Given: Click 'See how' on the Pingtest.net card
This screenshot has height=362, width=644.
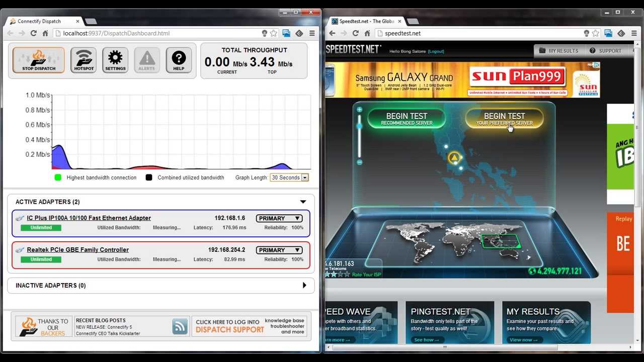Looking at the screenshot, I should [426, 340].
